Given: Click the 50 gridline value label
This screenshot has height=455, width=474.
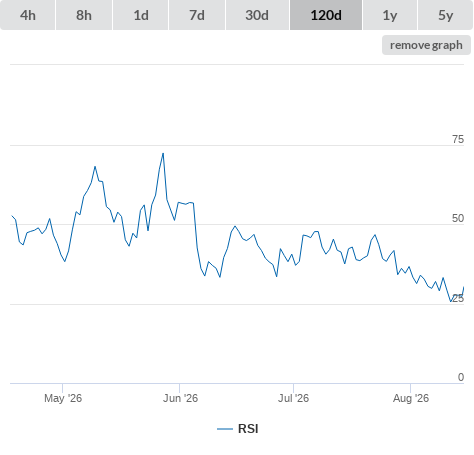Looking at the screenshot, I should [x=458, y=218].
